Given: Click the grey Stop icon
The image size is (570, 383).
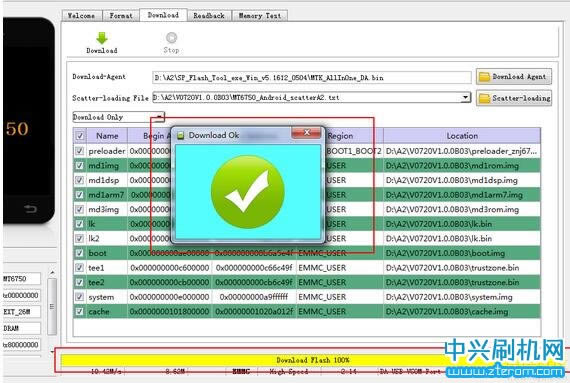Looking at the screenshot, I should 171,37.
